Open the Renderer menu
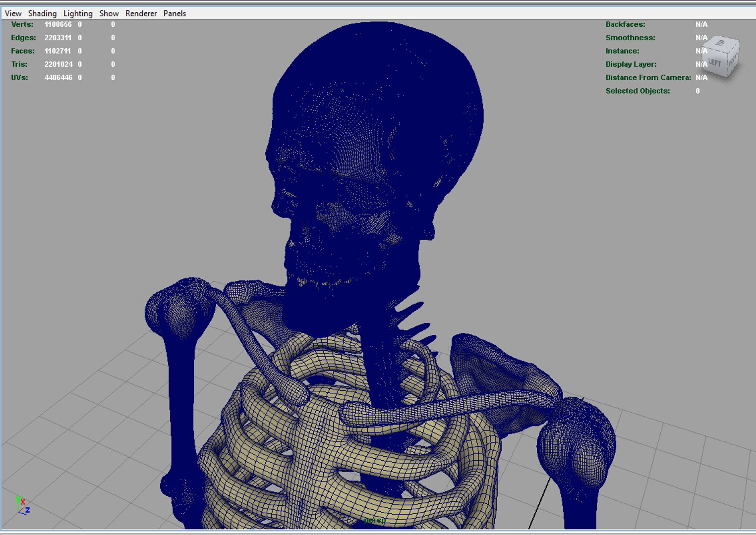Viewport: 756px width, 535px height. coord(141,13)
